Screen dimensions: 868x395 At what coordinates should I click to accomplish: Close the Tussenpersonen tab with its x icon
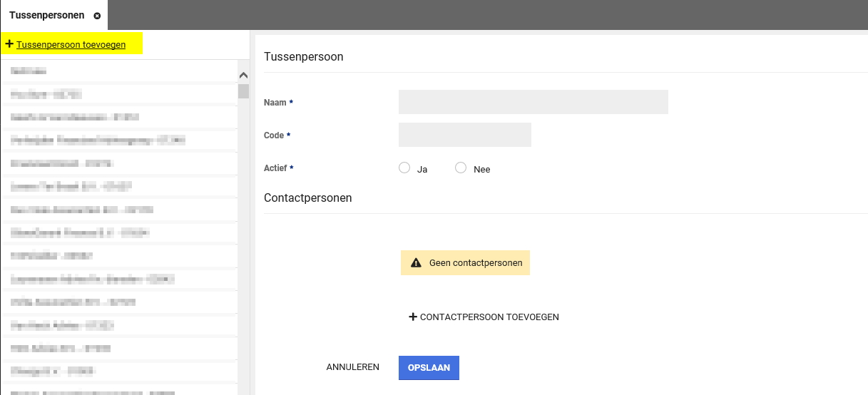click(x=97, y=16)
